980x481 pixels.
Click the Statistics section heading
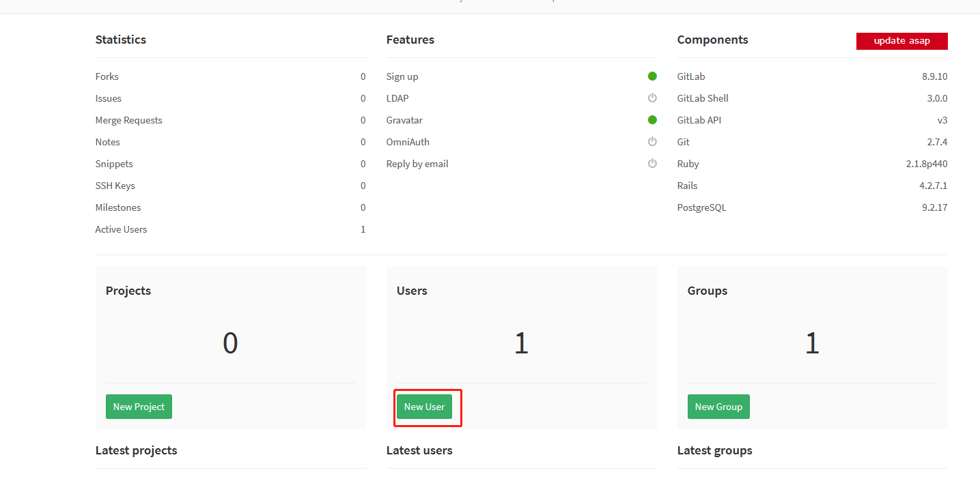click(x=121, y=40)
